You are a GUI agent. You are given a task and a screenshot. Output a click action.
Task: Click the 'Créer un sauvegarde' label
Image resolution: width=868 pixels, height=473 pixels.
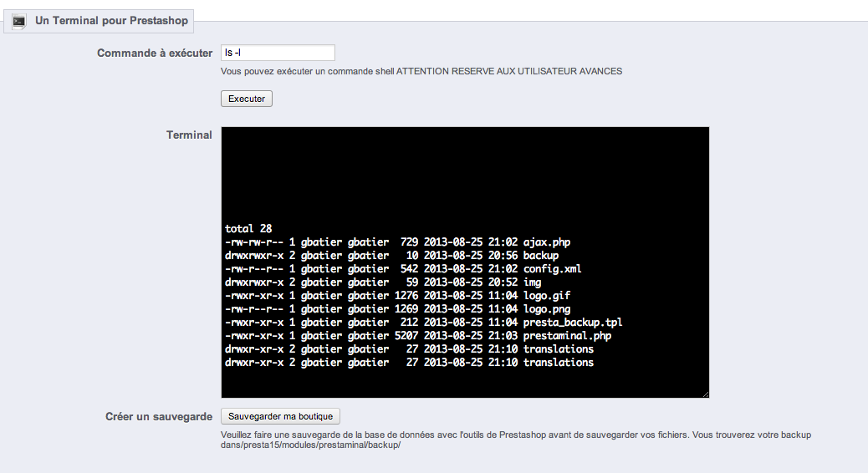pos(159,416)
